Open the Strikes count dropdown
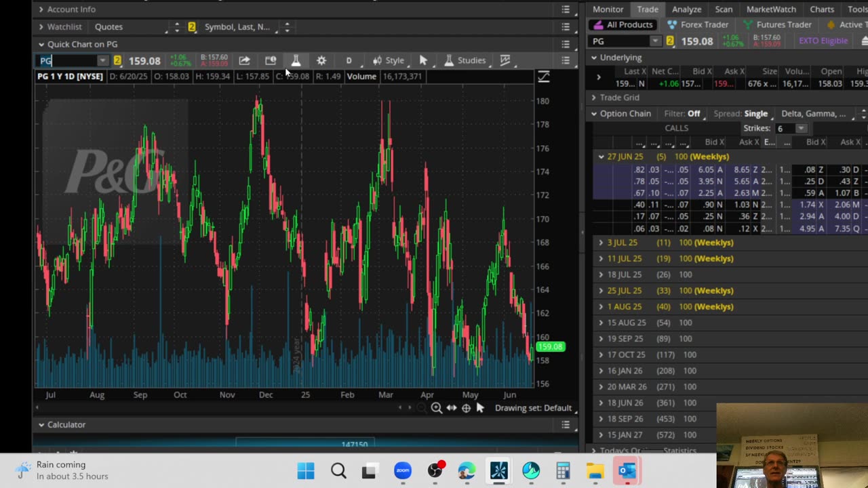This screenshot has width=868, height=488. pyautogui.click(x=800, y=128)
